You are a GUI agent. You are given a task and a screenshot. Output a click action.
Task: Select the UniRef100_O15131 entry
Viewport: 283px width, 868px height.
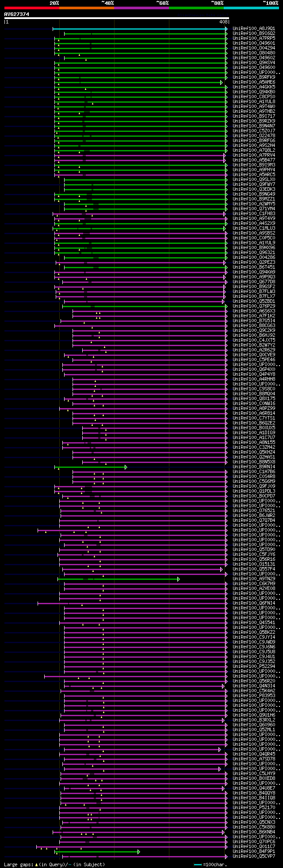(x=254, y=564)
